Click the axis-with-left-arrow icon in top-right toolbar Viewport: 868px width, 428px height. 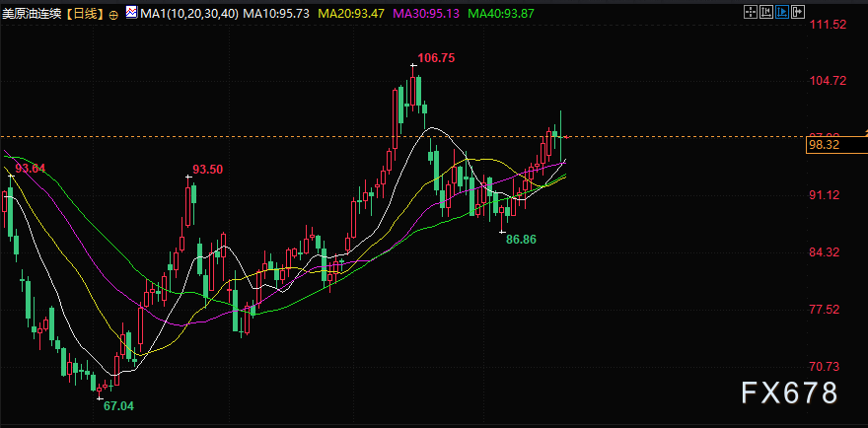pos(766,12)
